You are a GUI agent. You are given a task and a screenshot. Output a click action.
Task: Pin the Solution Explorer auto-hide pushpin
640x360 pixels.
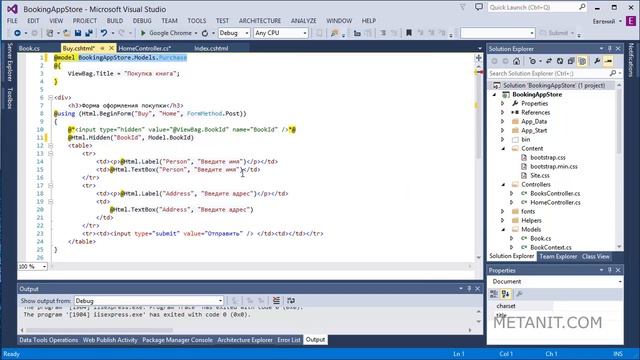(x=609, y=49)
